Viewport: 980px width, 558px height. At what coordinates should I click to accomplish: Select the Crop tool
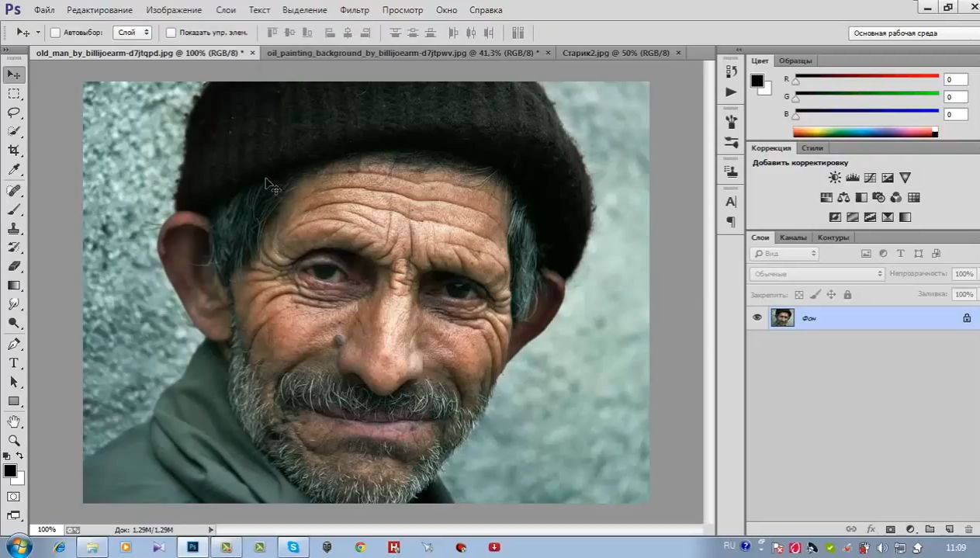click(x=14, y=151)
